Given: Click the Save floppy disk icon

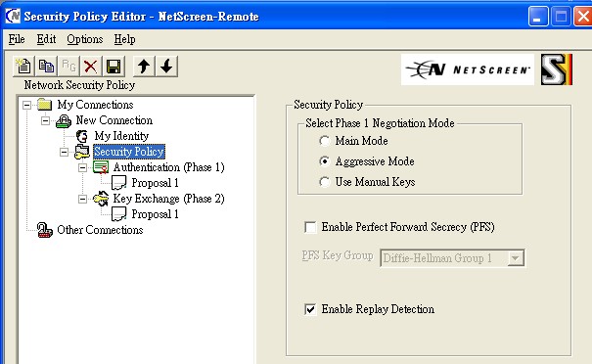Looking at the screenshot, I should (x=114, y=67).
